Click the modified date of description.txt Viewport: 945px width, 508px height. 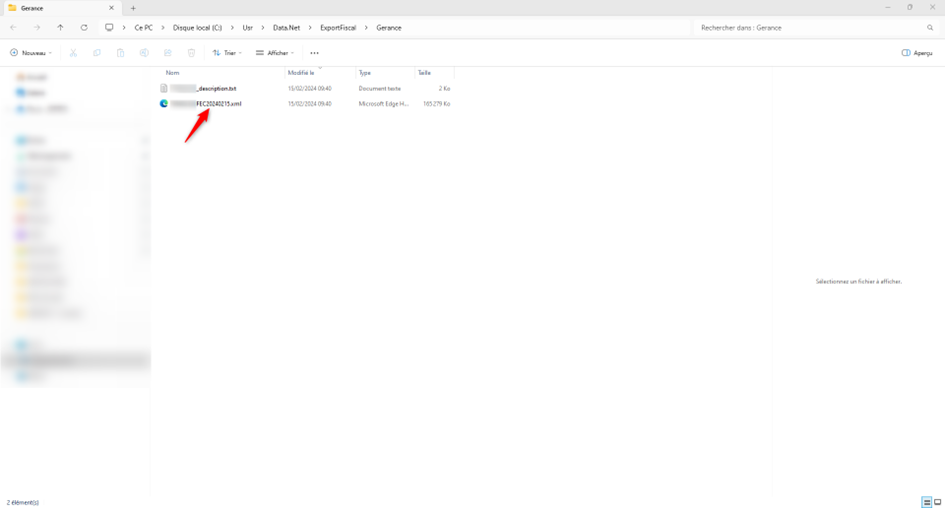[x=310, y=89]
